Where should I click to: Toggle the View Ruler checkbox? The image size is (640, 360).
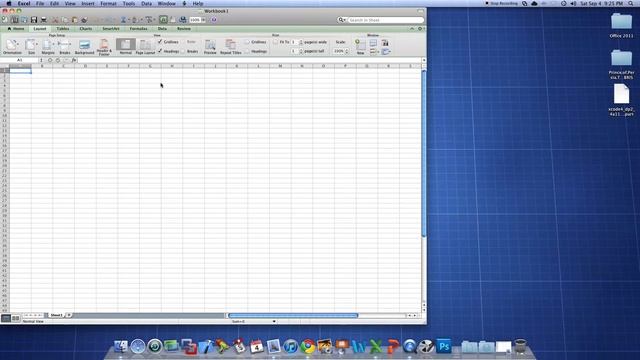(183, 42)
